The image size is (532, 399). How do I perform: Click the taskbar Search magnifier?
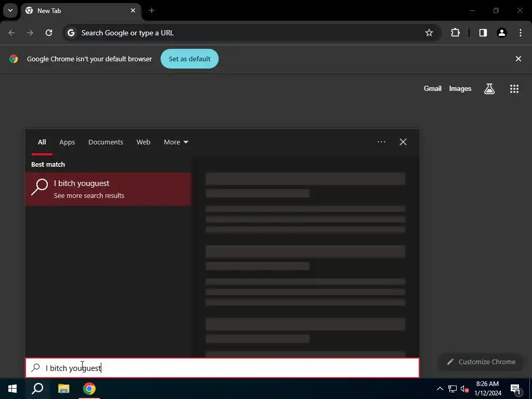(37, 389)
